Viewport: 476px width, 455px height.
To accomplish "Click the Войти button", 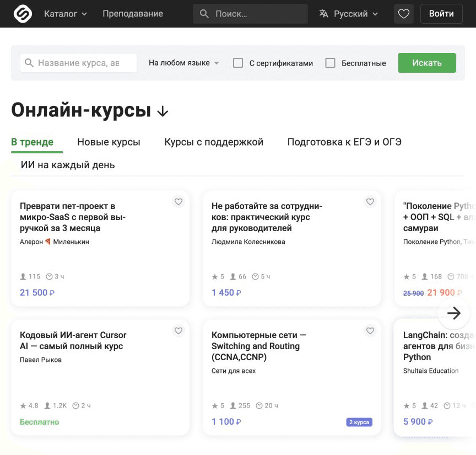I will 441,14.
